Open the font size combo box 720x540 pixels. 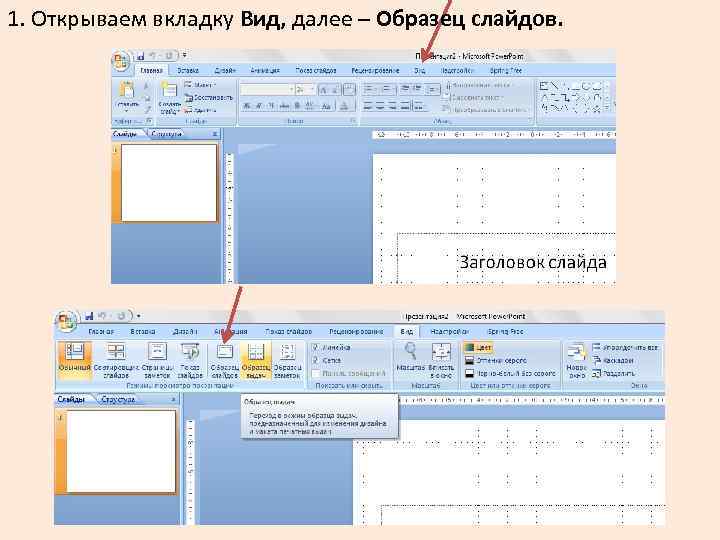click(x=305, y=89)
